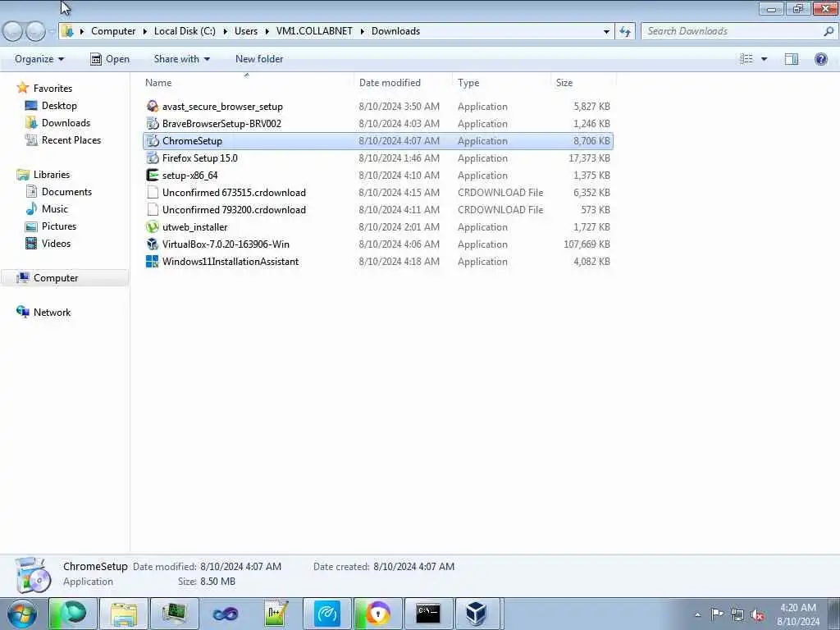Click the refresh button beside address bar
The height and width of the screenshot is (630, 840).
[x=625, y=31]
